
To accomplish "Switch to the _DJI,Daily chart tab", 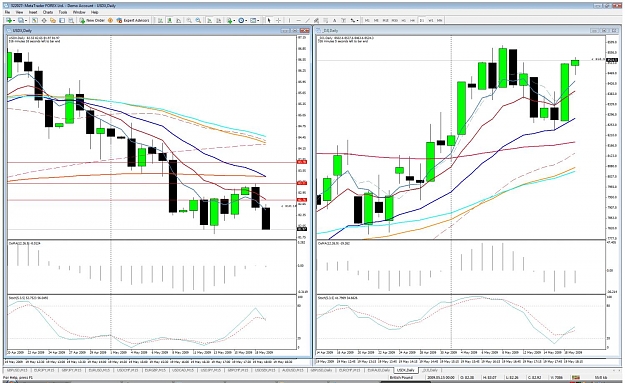I will [429, 370].
